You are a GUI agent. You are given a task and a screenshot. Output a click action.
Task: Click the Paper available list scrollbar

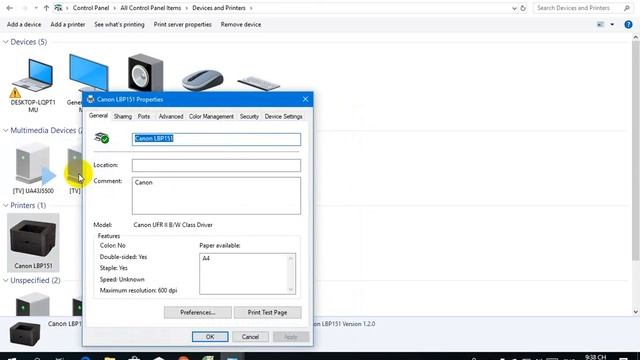click(291, 274)
